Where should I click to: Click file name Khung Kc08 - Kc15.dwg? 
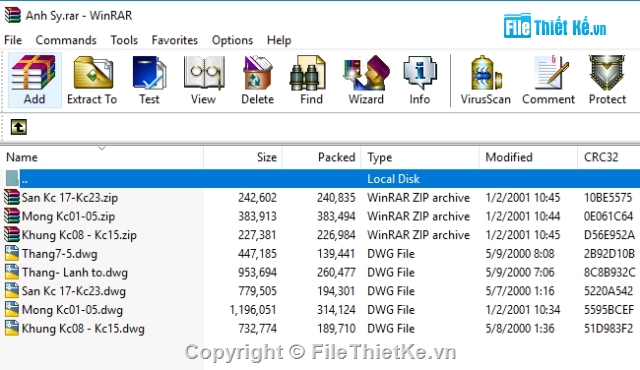tap(83, 329)
